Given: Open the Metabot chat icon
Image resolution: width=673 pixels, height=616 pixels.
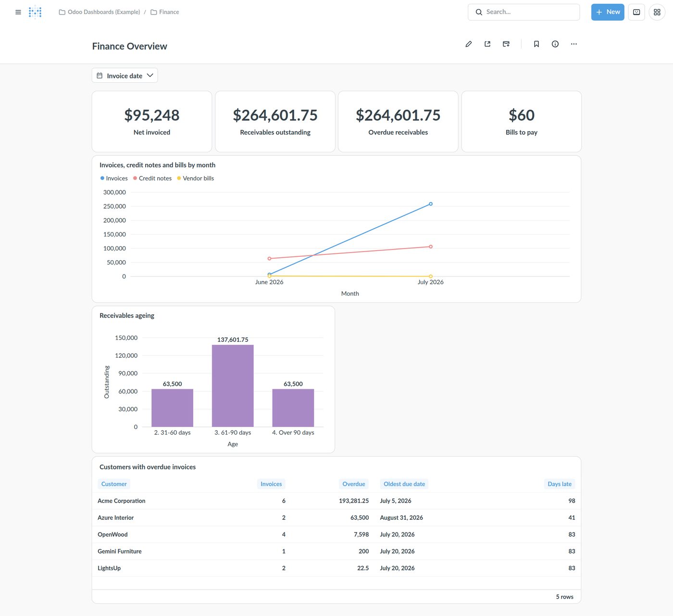Looking at the screenshot, I should click(636, 12).
